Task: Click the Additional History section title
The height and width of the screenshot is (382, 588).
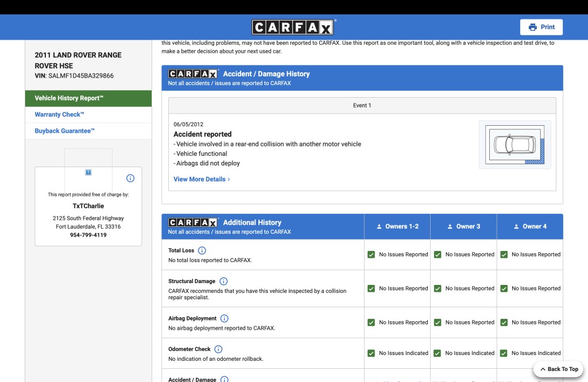Action: pos(252,222)
